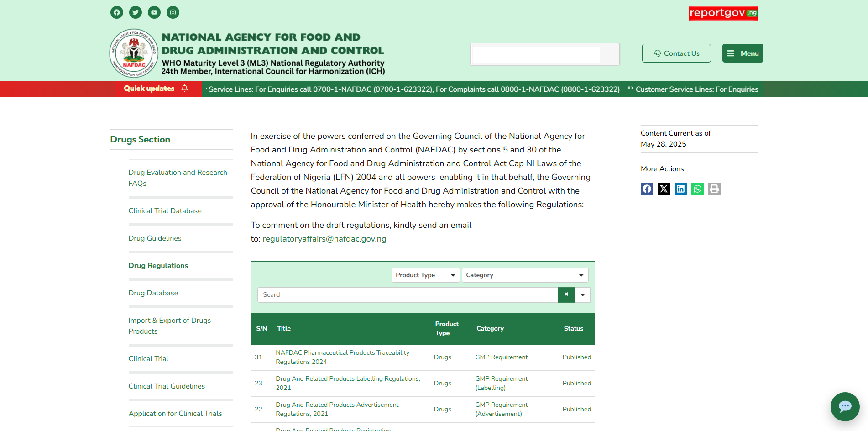This screenshot has height=431, width=868.
Task: Select Drug Regulations in the sidebar
Action: click(158, 266)
